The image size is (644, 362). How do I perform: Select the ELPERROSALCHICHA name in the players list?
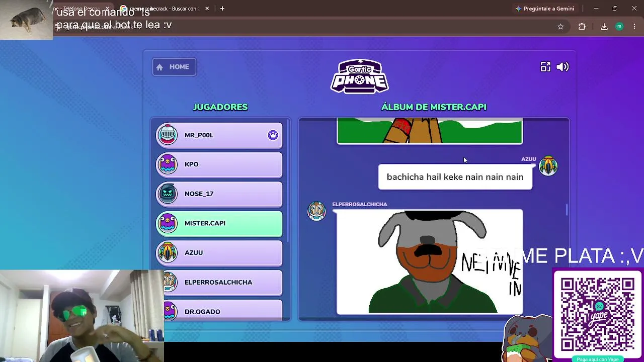[218, 282]
